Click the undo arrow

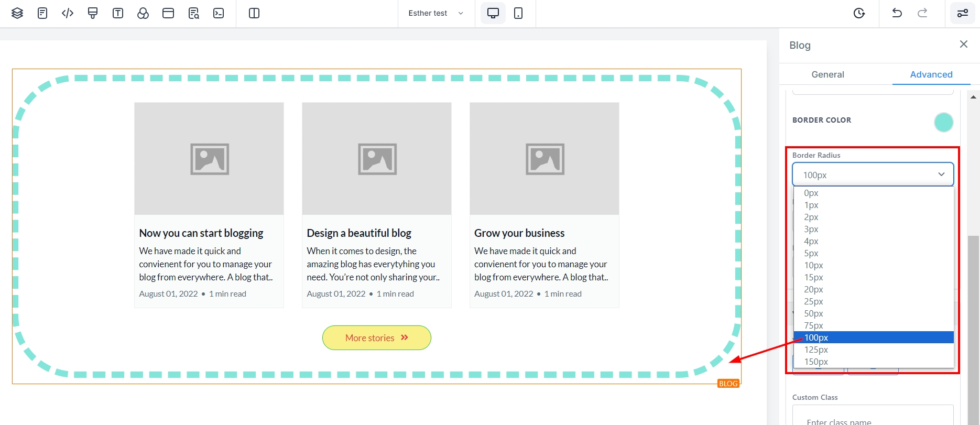pyautogui.click(x=897, y=13)
